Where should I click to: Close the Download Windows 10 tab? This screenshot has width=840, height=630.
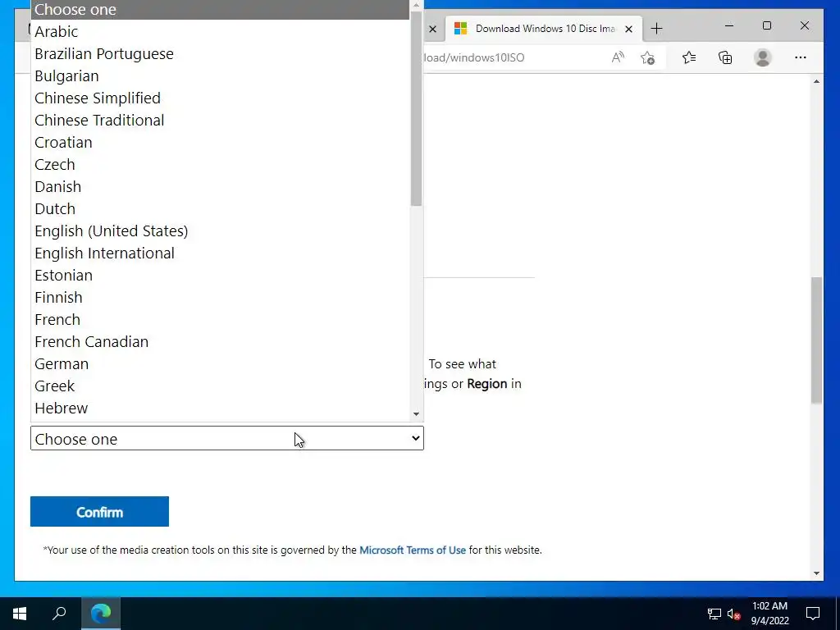click(629, 29)
